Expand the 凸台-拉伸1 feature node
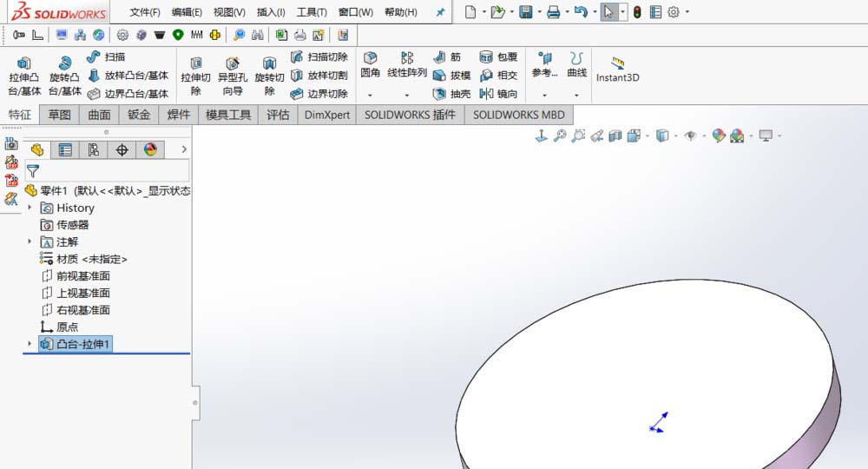 (x=30, y=344)
